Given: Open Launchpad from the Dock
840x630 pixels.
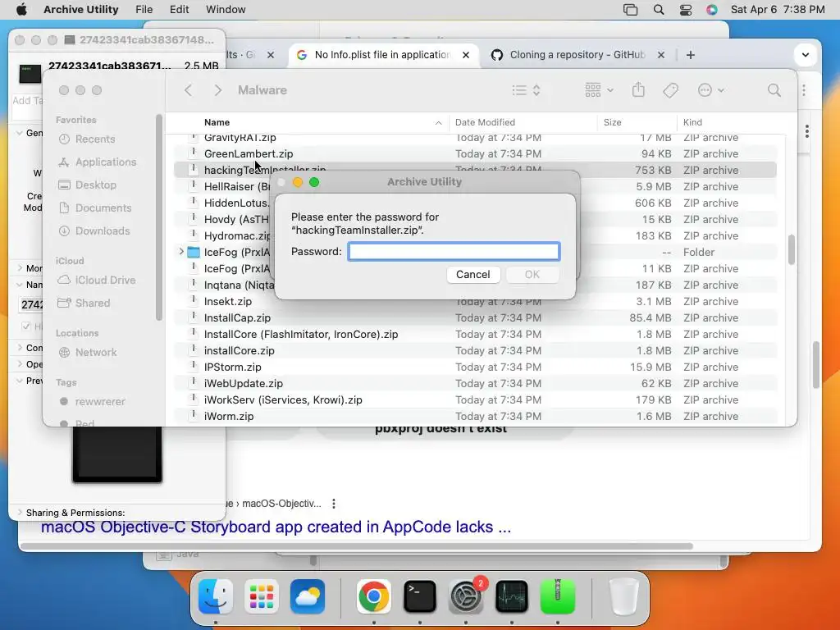Looking at the screenshot, I should coord(262,596).
